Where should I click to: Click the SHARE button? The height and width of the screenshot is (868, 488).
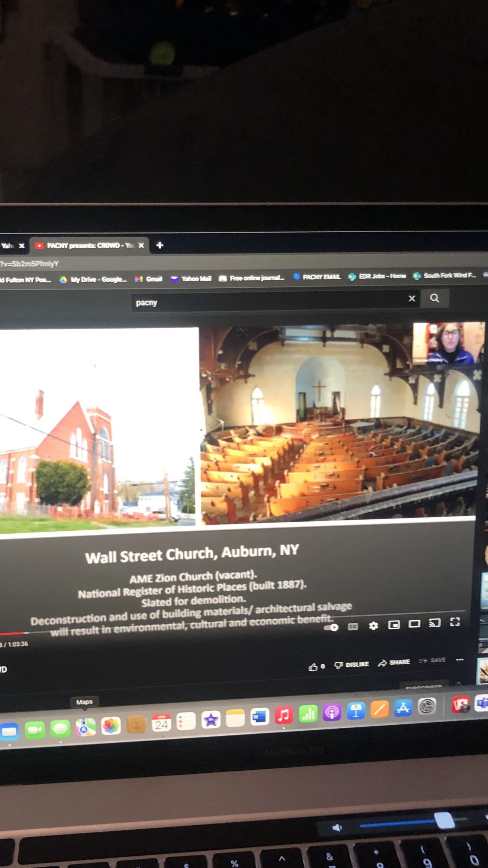[x=394, y=663]
